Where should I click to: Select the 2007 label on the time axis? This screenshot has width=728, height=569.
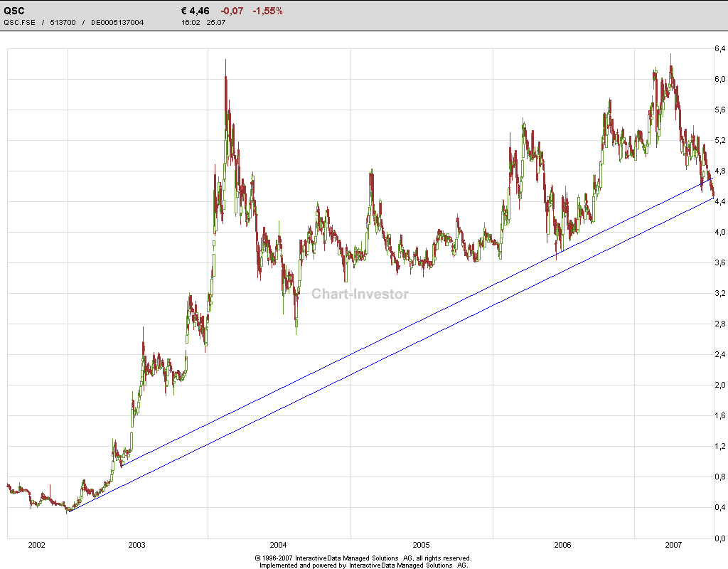(673, 544)
